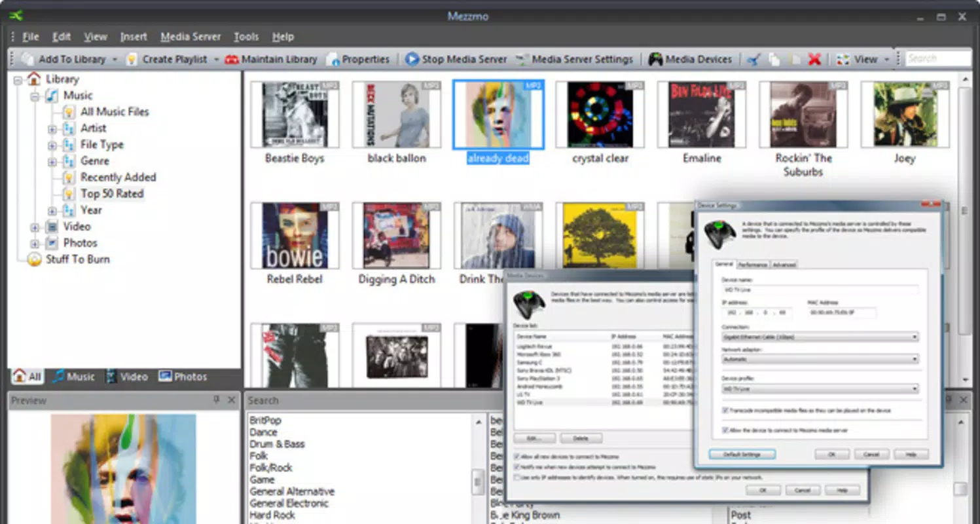Image resolution: width=980 pixels, height=524 pixels.
Task: Click the Create Playlist lightbulb icon
Action: 132,59
